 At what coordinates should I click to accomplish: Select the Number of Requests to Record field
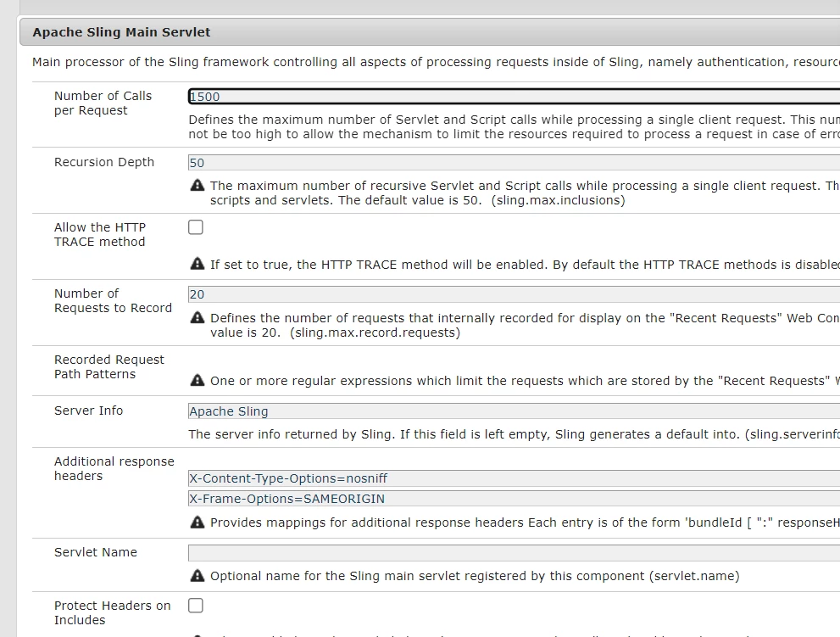click(515, 294)
